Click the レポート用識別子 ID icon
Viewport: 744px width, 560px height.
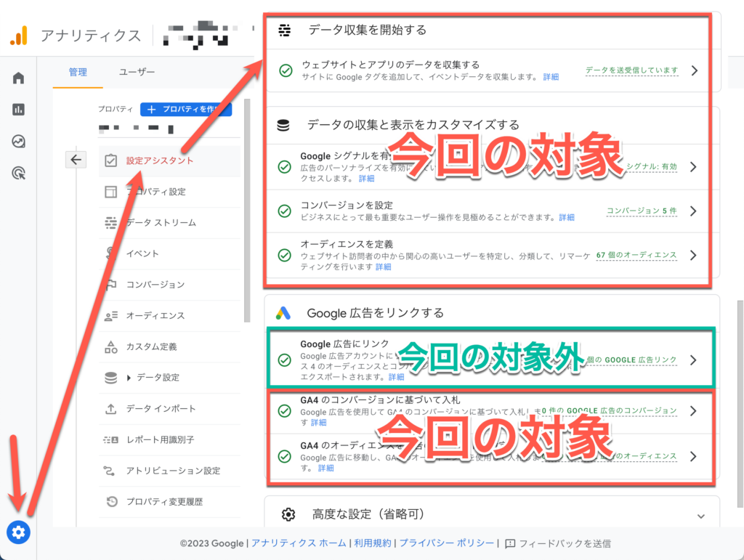pos(110,440)
